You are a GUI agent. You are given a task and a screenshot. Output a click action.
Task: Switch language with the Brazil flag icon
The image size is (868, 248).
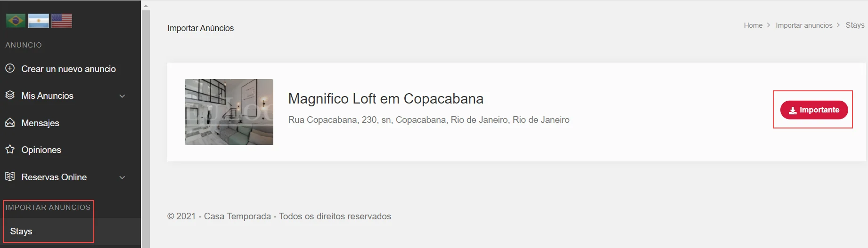point(16,21)
